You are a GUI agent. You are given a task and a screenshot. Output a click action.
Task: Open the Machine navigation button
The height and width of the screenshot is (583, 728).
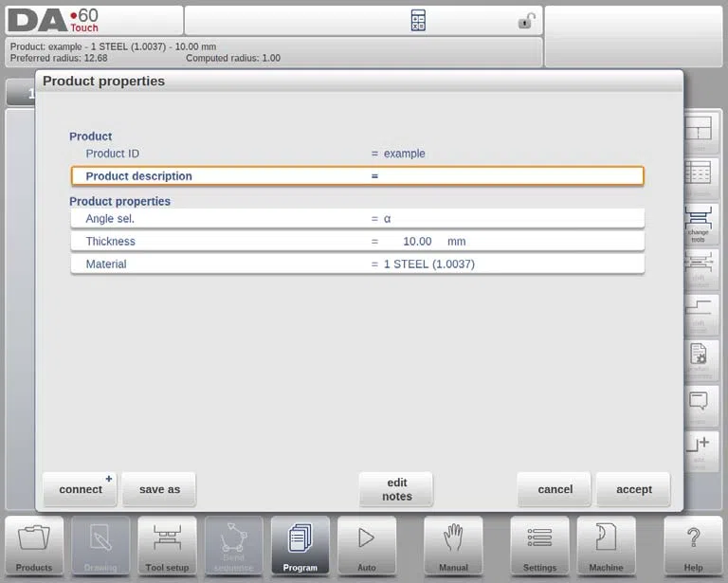pyautogui.click(x=606, y=546)
